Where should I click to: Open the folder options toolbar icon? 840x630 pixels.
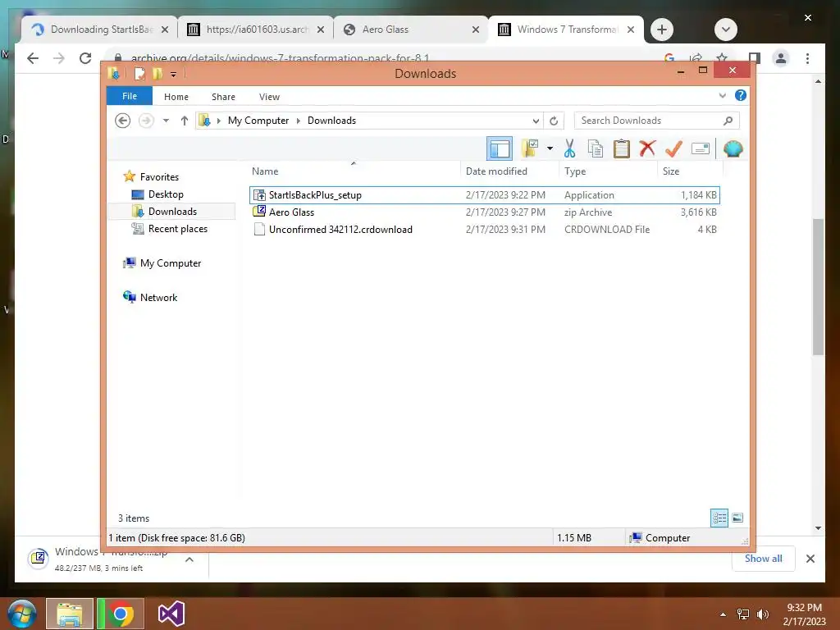pyautogui.click(x=530, y=148)
